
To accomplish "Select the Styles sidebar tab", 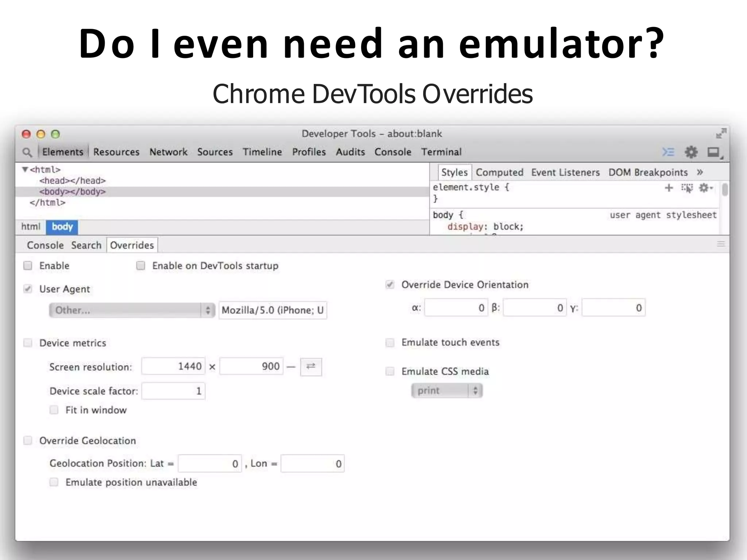I will (x=454, y=172).
